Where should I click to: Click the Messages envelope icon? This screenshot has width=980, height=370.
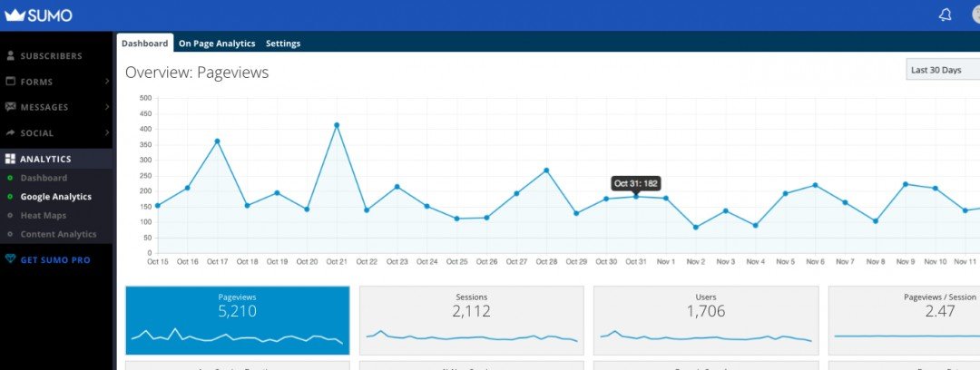tap(11, 107)
